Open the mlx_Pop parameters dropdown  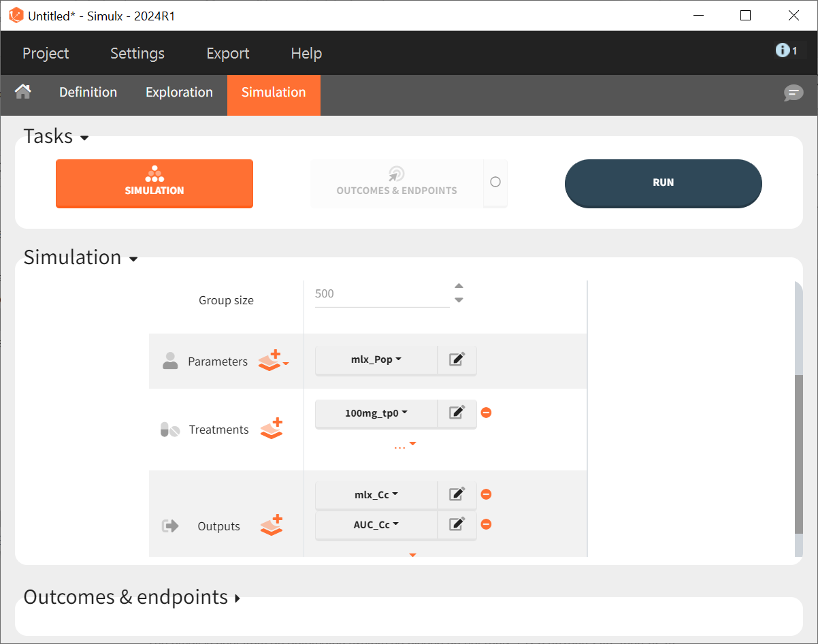[376, 359]
